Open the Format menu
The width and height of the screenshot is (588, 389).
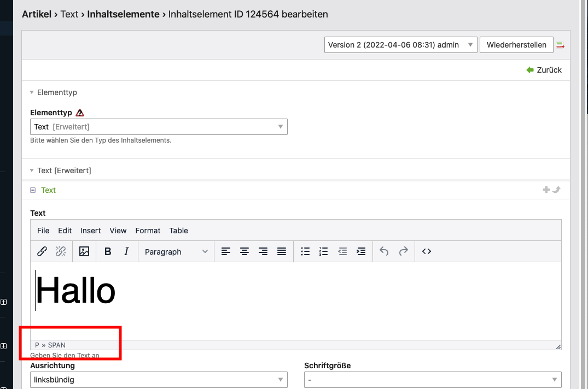click(x=148, y=231)
